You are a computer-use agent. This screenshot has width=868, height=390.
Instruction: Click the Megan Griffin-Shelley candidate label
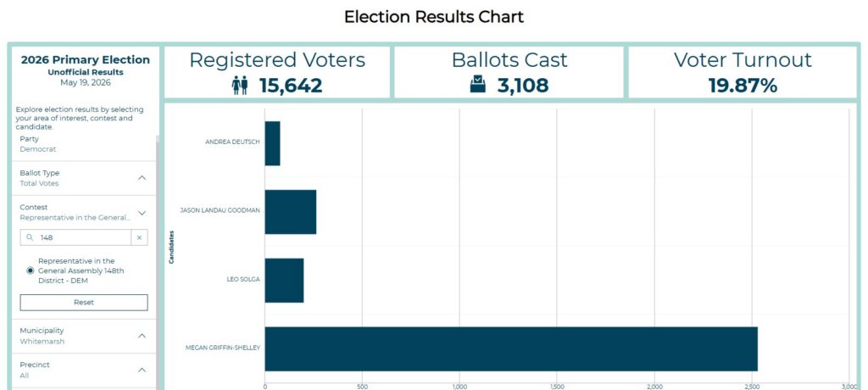click(x=223, y=348)
